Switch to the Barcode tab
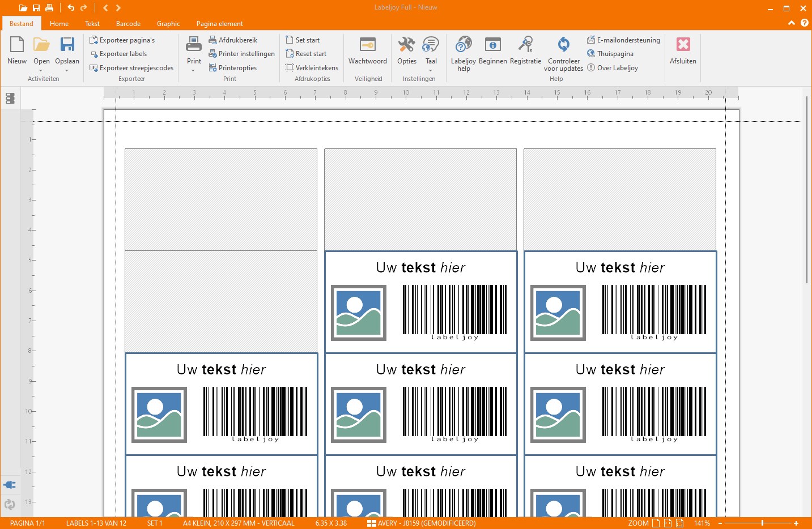This screenshot has height=529, width=812. pos(128,24)
